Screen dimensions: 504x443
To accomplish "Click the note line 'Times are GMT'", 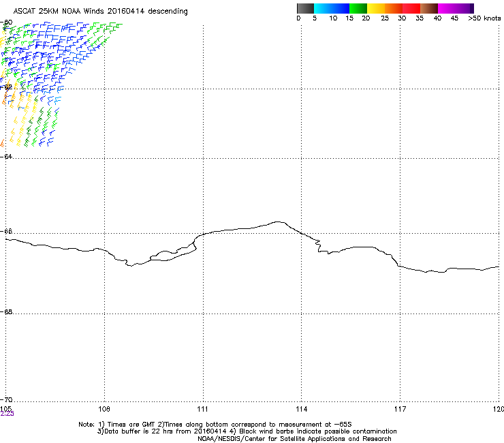I will coord(131,425).
